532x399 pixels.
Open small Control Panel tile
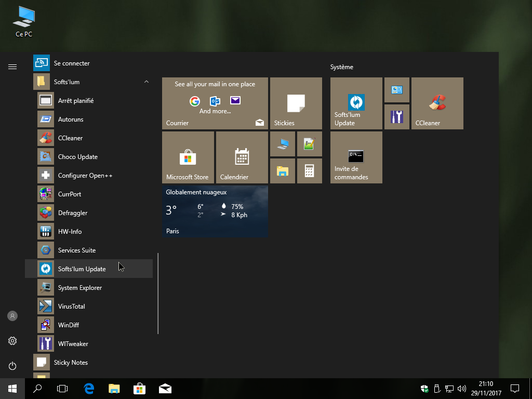coord(397,90)
